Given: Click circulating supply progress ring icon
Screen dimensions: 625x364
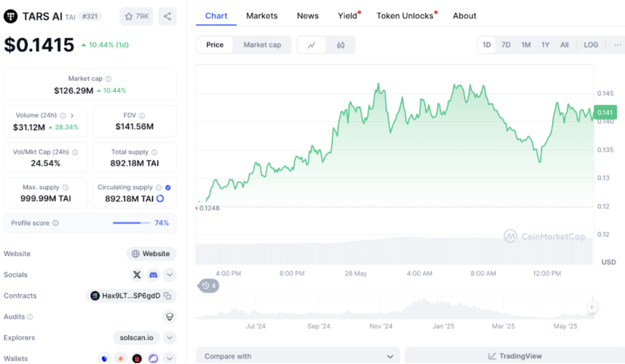Looking at the screenshot, I should point(161,199).
